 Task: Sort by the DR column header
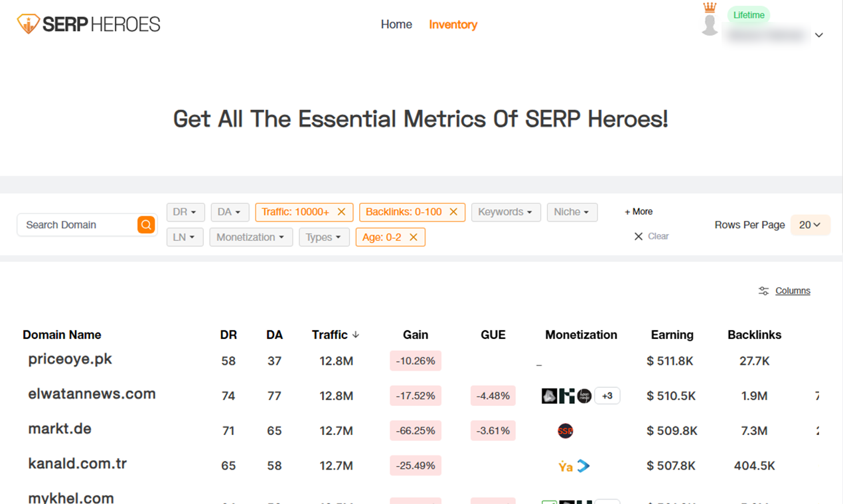(228, 335)
